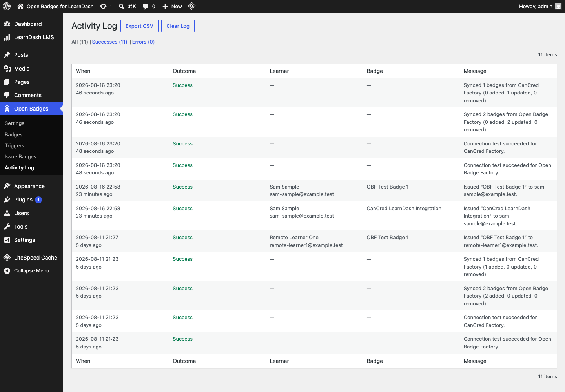
Task: Click the Tools wrench icon
Action: click(x=7, y=227)
